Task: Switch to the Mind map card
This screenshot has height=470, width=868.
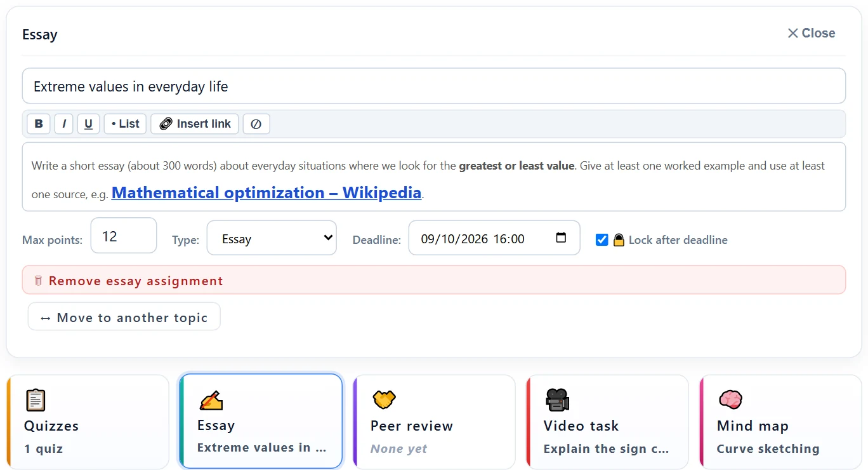Action: [780, 422]
